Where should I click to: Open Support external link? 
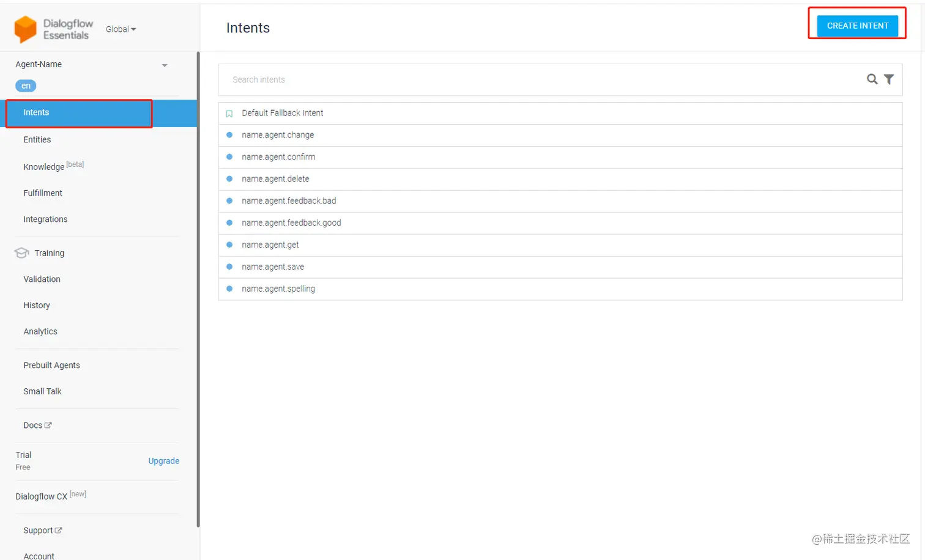pyautogui.click(x=43, y=530)
